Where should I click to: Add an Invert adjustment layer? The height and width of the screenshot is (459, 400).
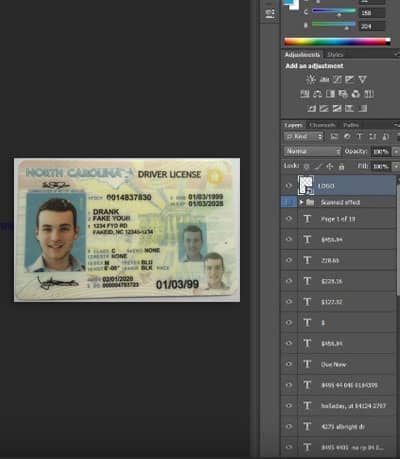pos(311,108)
